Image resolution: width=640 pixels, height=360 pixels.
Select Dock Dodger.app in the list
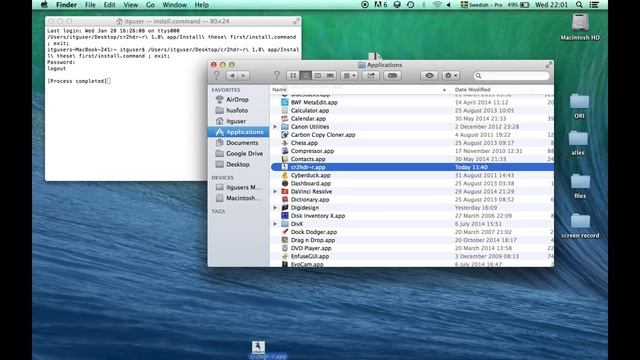tap(412, 232)
